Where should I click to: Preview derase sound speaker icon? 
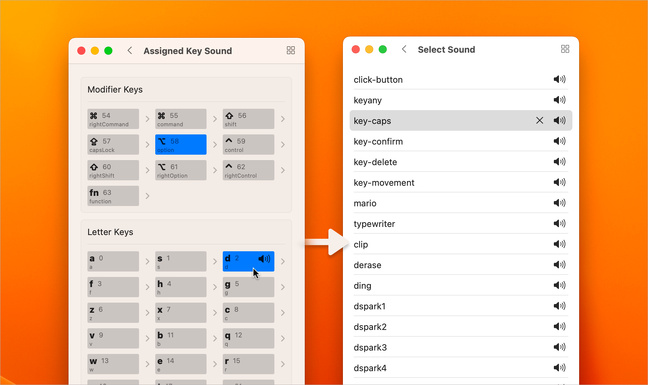(x=560, y=265)
